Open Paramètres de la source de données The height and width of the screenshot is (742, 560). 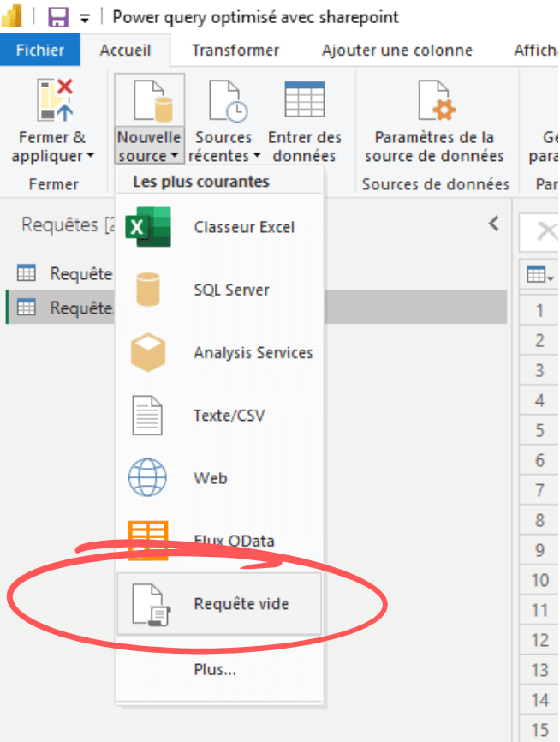[434, 101]
